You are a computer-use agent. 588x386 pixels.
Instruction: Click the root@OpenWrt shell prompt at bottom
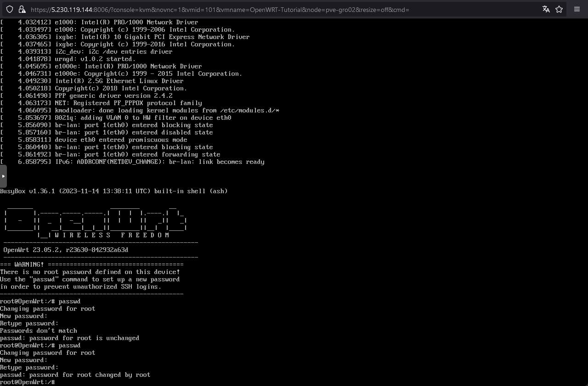pyautogui.click(x=28, y=382)
